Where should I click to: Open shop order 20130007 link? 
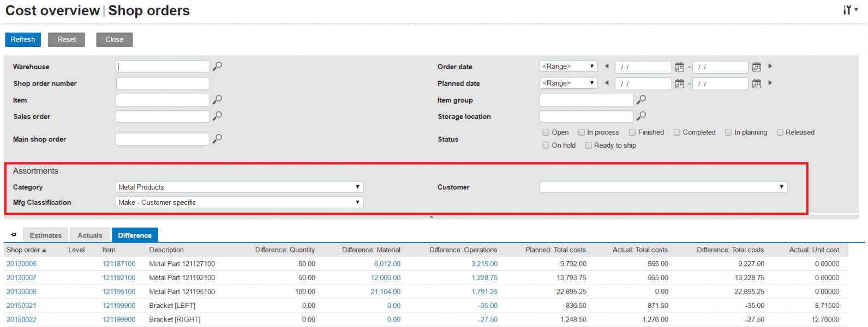[x=21, y=277]
